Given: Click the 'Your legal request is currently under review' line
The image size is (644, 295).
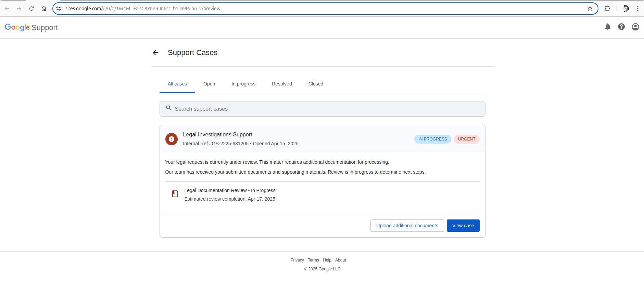Looking at the screenshot, I should (277, 162).
